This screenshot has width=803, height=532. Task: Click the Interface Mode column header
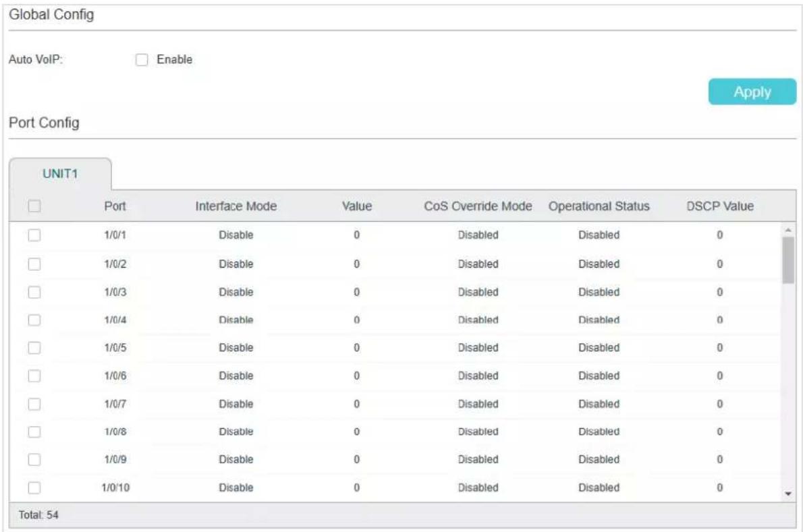[x=236, y=206]
